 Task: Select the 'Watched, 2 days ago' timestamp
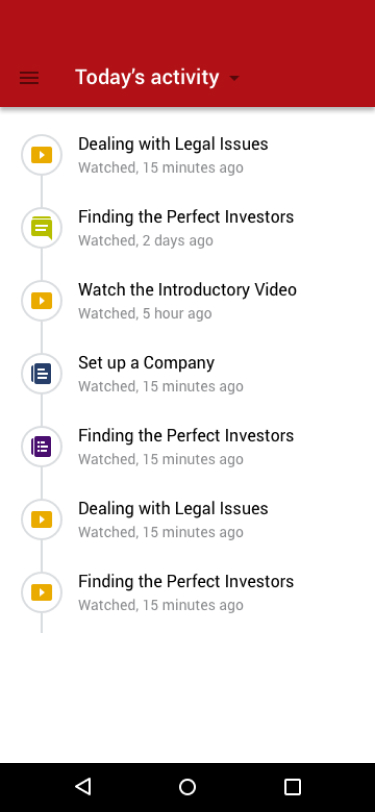tap(146, 241)
